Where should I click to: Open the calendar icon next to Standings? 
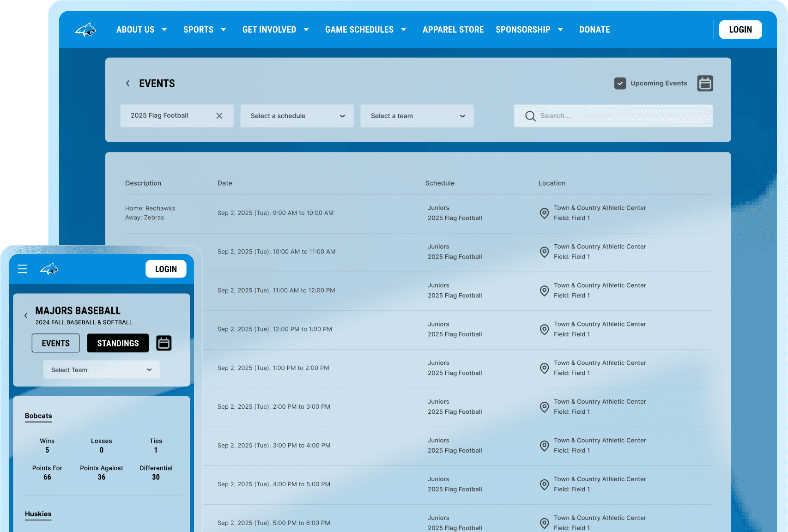(164, 343)
